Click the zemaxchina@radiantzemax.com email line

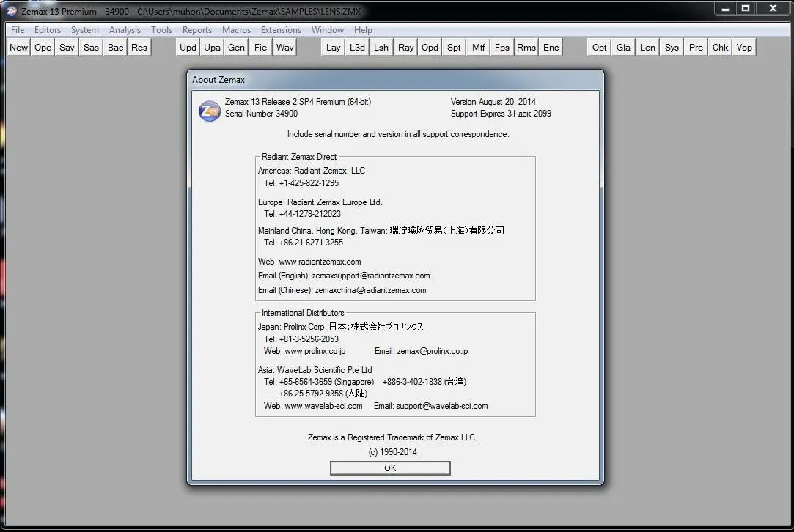pos(342,291)
